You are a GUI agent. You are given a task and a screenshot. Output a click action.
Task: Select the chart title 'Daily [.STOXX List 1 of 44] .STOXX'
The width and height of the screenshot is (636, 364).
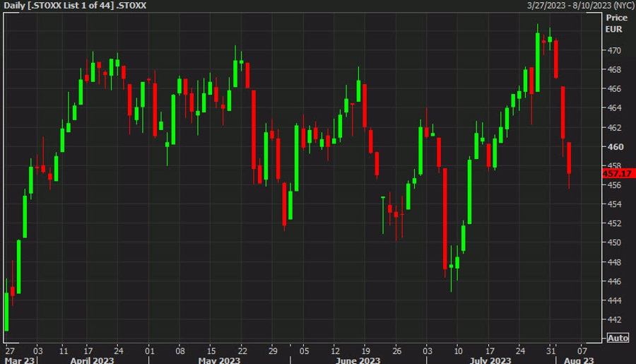75,6
